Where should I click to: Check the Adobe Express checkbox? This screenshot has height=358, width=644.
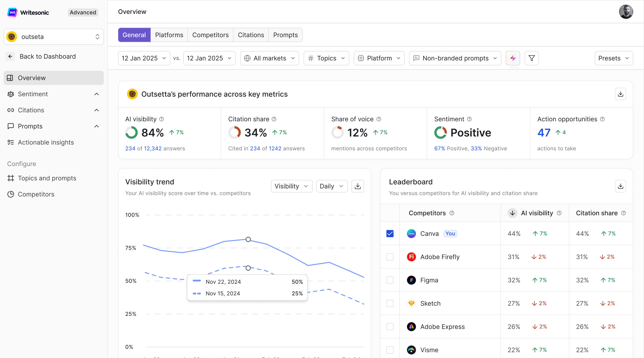pos(390,327)
